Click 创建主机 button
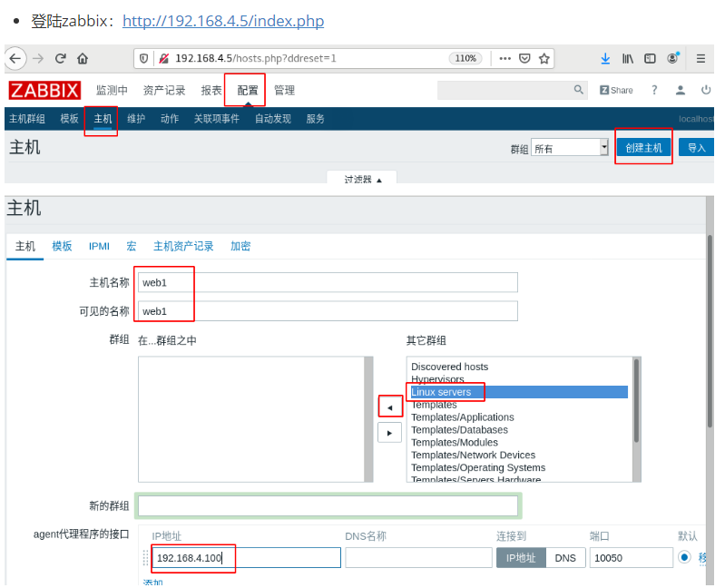725x588 pixels. [x=643, y=148]
